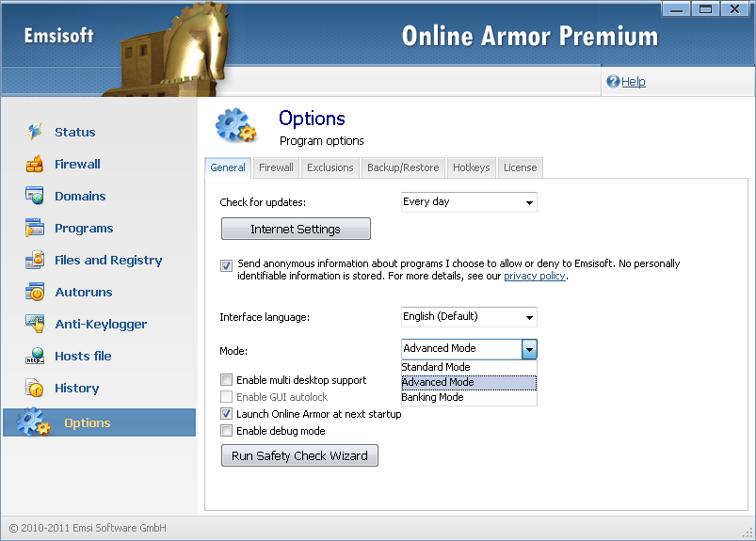Click the Hosts file http globe icon
The height and width of the screenshot is (541, 756).
point(35,356)
